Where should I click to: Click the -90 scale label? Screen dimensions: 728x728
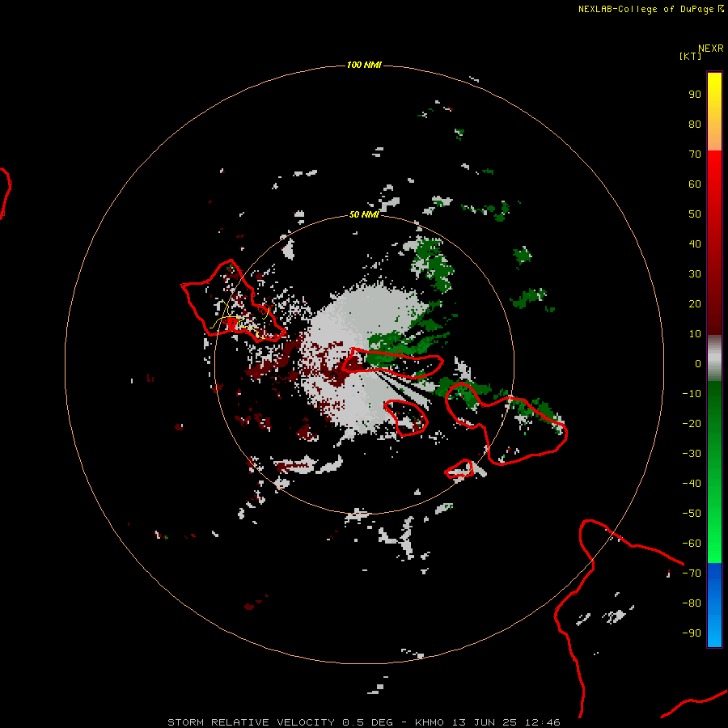coord(692,633)
